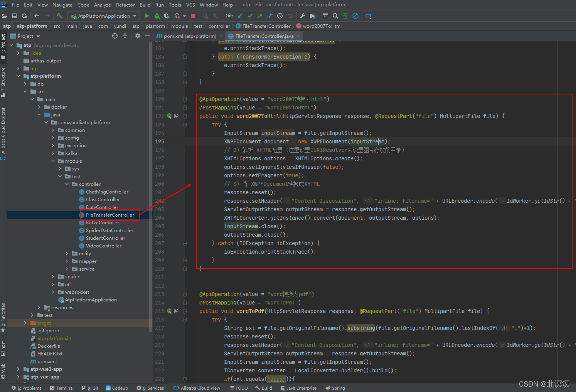The image size is (576, 392).
Task: Close the FileTransferController.java tab
Action: (298, 36)
